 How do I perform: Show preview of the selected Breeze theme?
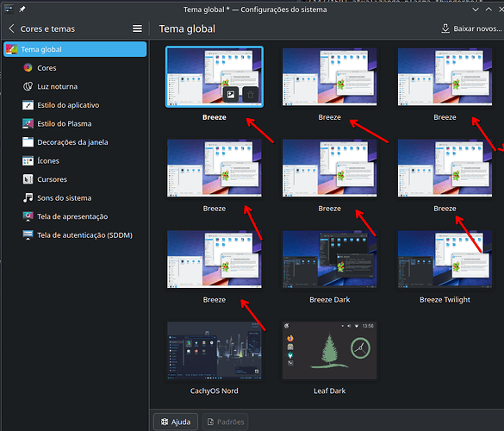pyautogui.click(x=231, y=94)
